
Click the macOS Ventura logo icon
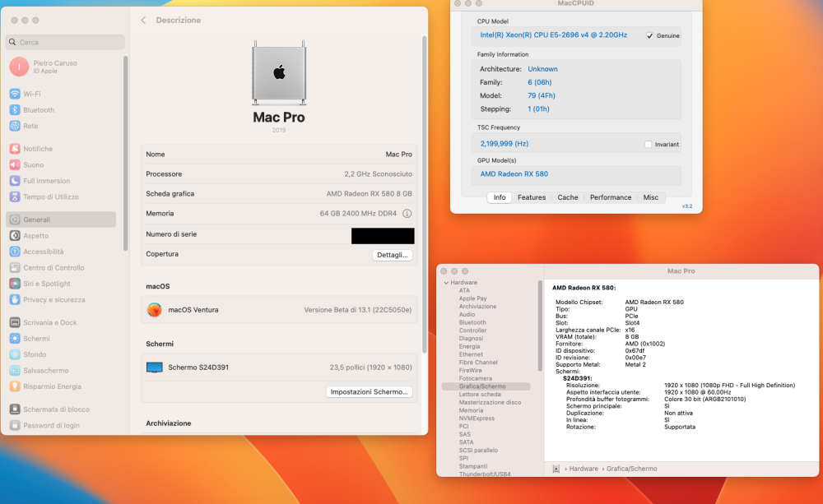click(x=155, y=310)
